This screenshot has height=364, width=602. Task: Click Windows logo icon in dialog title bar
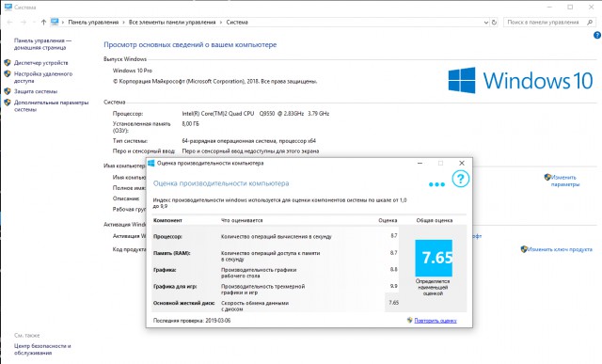151,163
